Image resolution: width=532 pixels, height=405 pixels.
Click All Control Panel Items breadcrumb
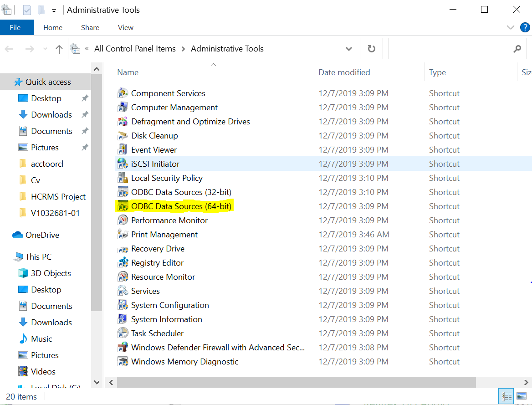click(135, 49)
